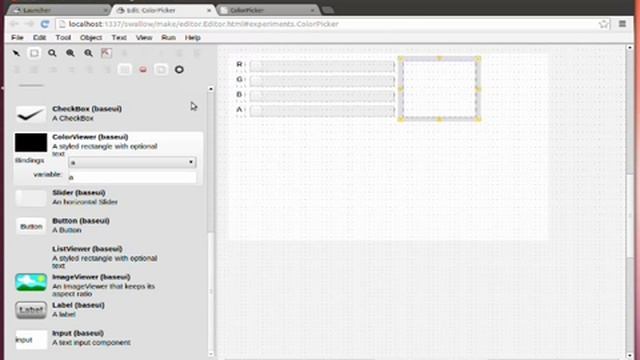Click the browser address bar
This screenshot has height=360, width=640.
coord(333,24)
